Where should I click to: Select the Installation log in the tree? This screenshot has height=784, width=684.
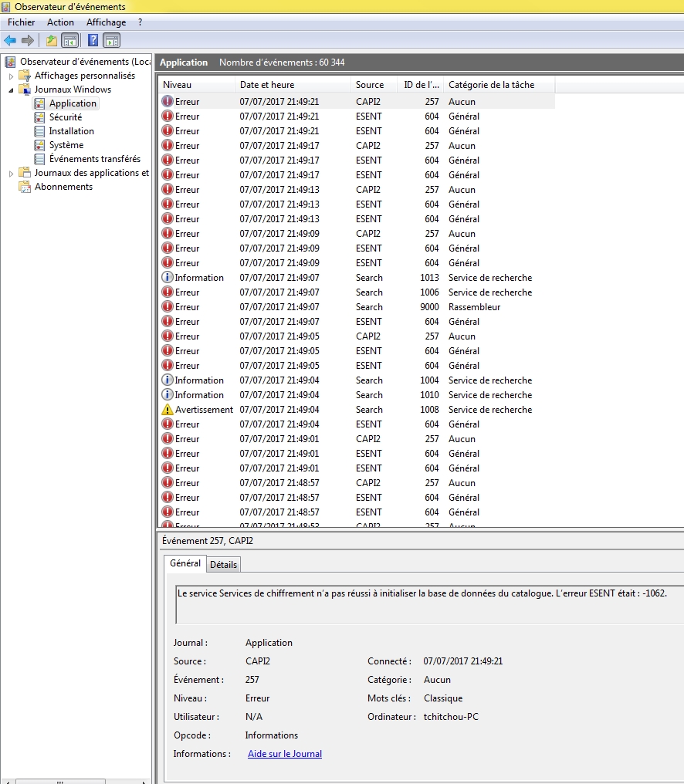point(72,131)
